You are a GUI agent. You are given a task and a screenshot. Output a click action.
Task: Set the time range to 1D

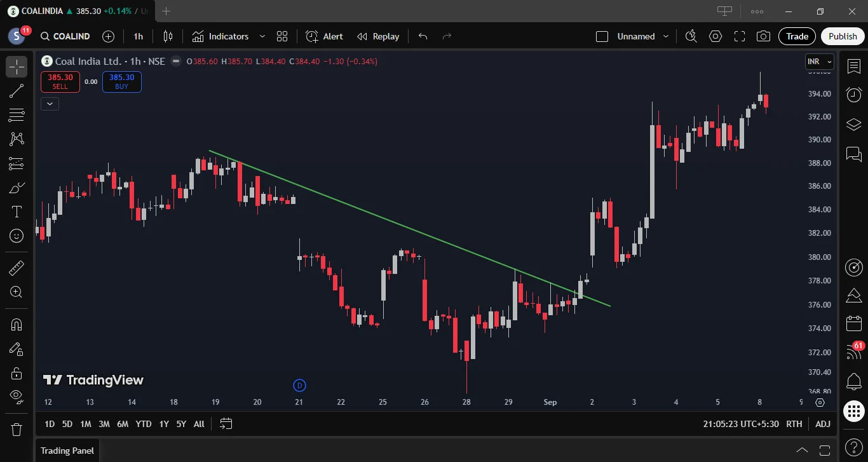50,424
